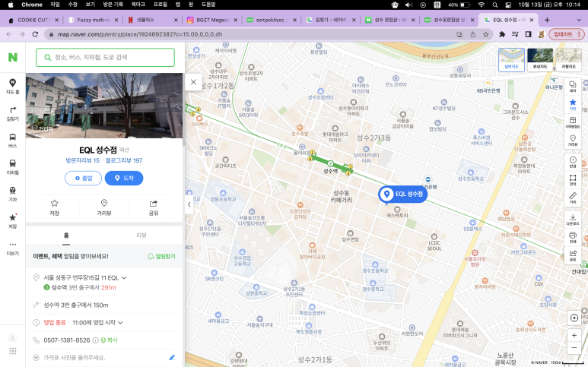Zoom in with the plus button
Screen dimensions: 588x367
click(574, 335)
